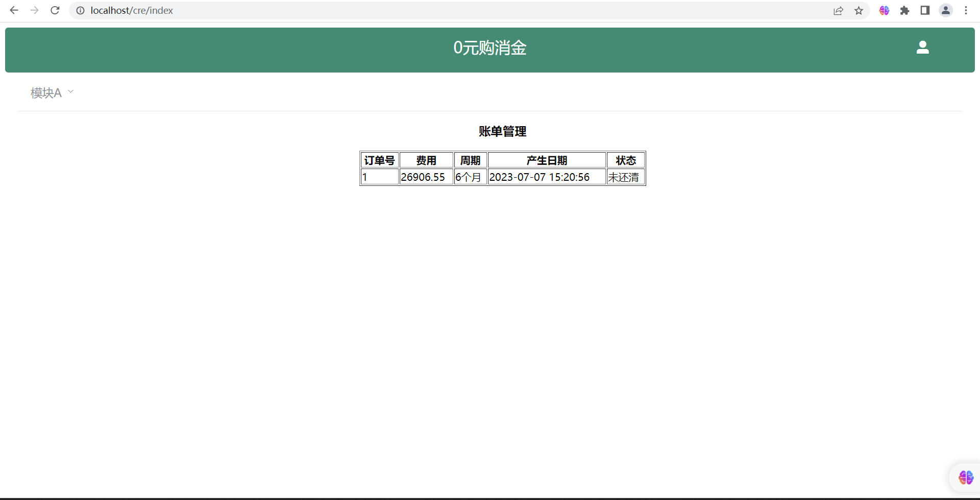The image size is (980, 500).
Task: Click the user account icon in green header
Action: click(x=922, y=47)
